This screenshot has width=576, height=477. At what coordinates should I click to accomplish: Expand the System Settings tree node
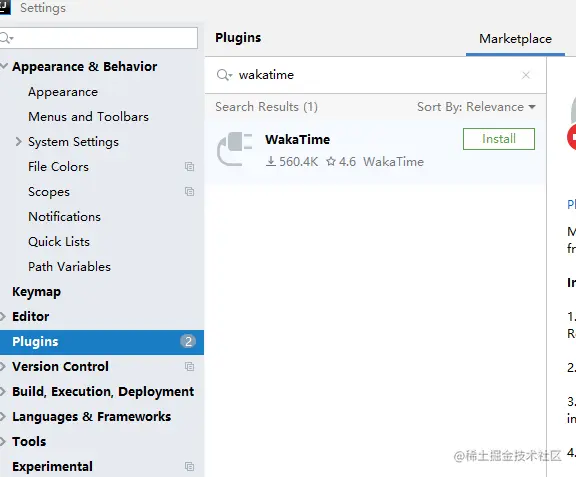(x=18, y=142)
